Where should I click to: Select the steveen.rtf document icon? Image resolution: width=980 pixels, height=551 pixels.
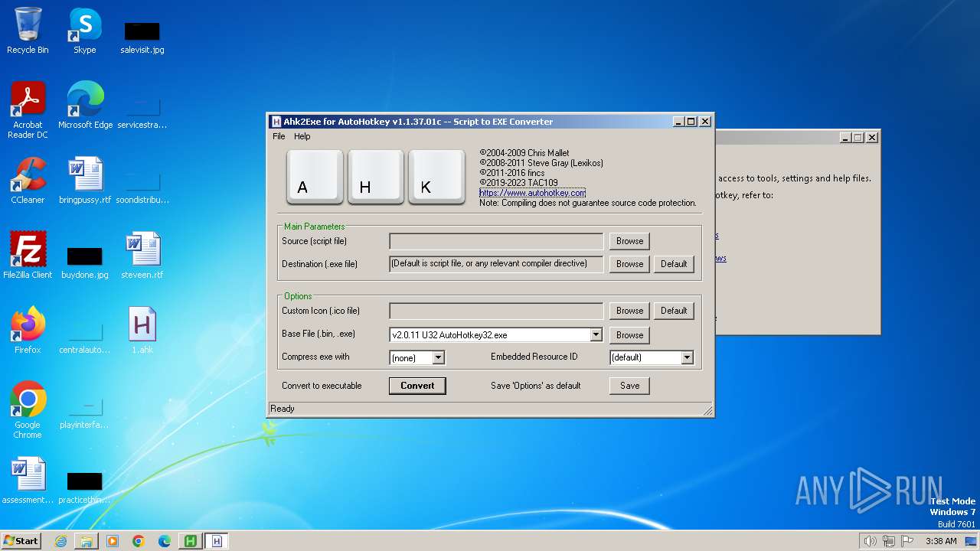point(142,256)
